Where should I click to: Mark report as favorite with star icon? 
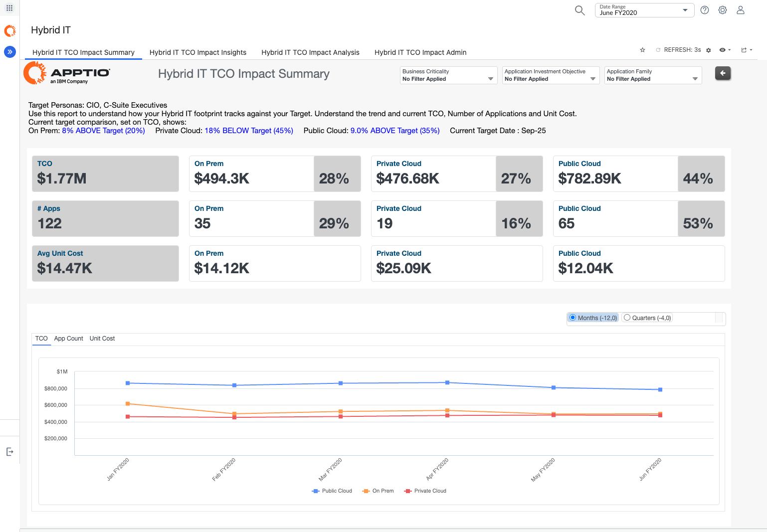[642, 50]
